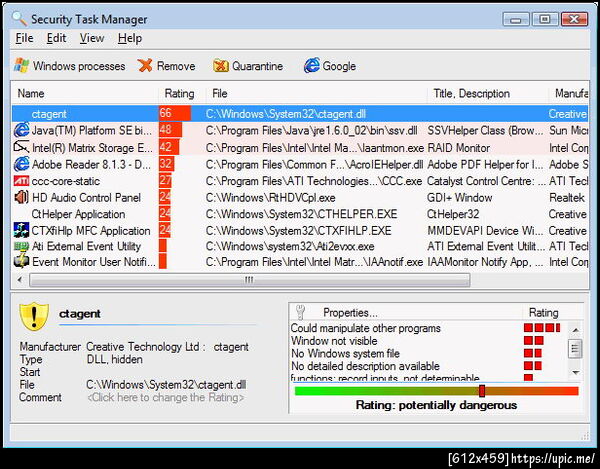
Task: Click the CTXfiHlp MFC Application icon
Action: 21,230
